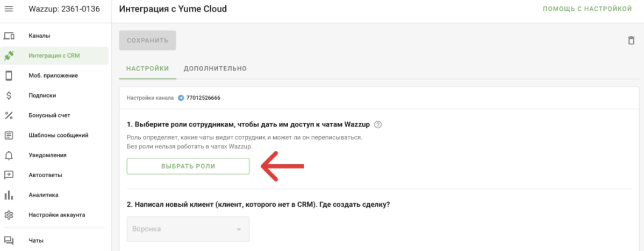Open Помощь с настройкой link
Screen dimensions: 644x251
pyautogui.click(x=588, y=9)
